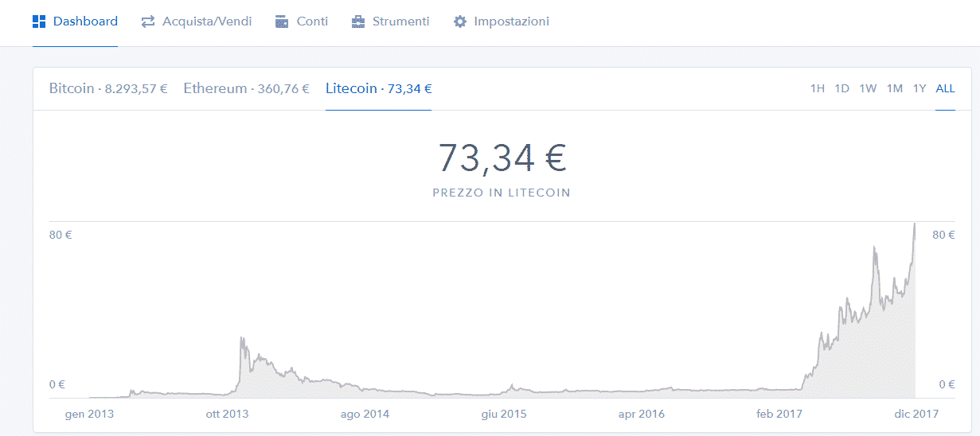Set chart range to 1Y
The image size is (980, 436).
[919, 88]
